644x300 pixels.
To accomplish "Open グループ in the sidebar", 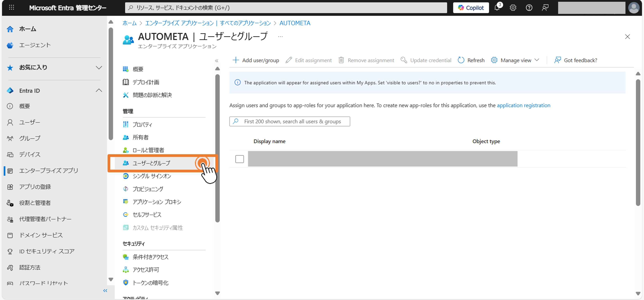I will (29, 139).
